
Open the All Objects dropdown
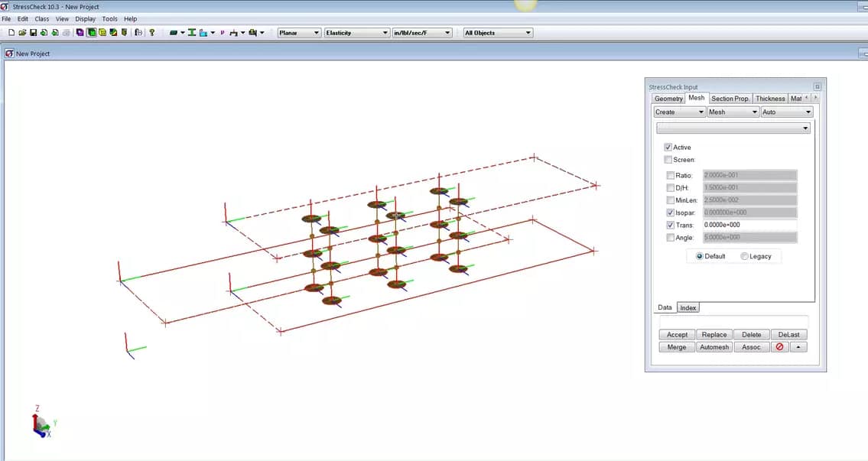coord(497,32)
